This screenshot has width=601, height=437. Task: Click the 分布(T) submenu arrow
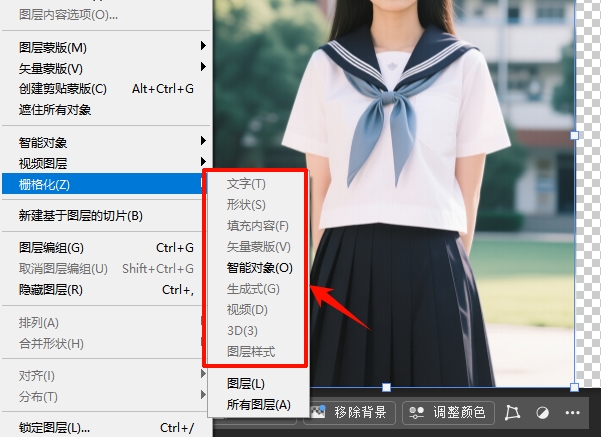[203, 395]
